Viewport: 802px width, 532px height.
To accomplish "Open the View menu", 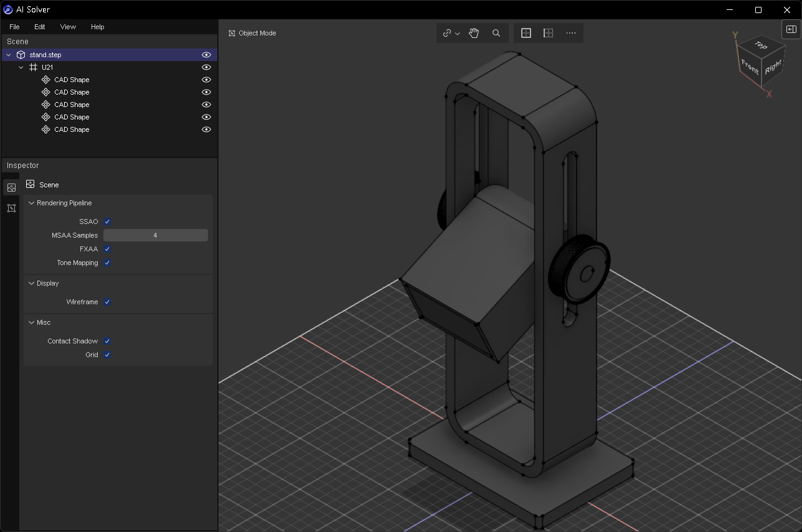I will click(x=68, y=27).
